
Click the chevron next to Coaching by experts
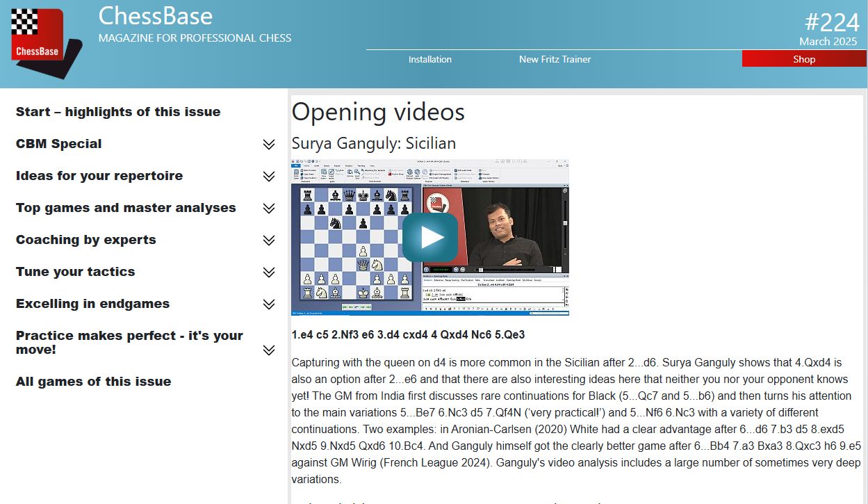[x=268, y=240]
